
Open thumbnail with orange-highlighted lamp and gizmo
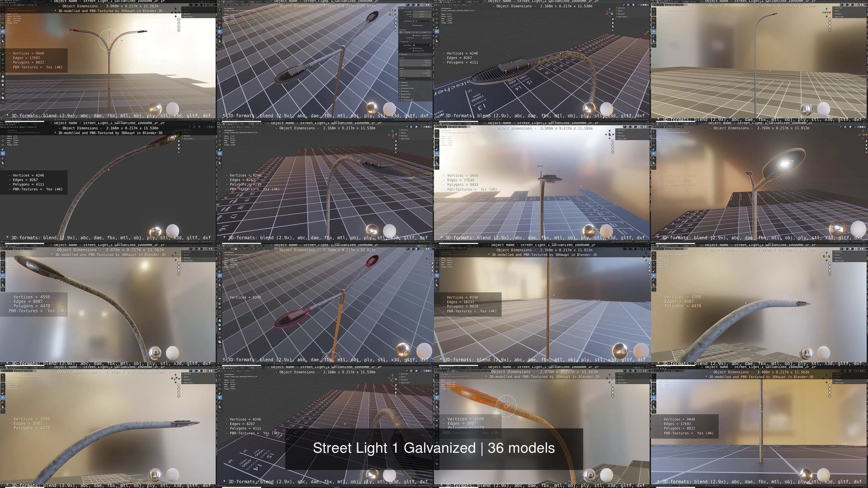(x=542, y=427)
